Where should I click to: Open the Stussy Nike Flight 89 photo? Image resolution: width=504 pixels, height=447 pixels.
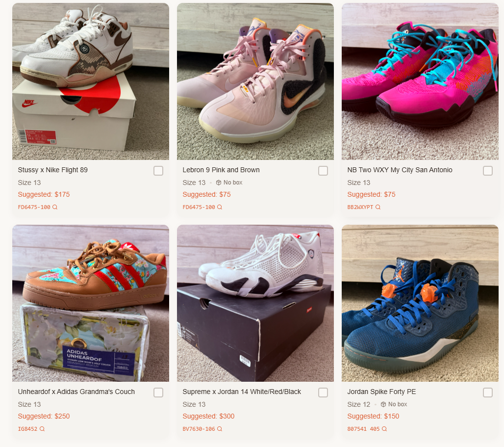91,81
